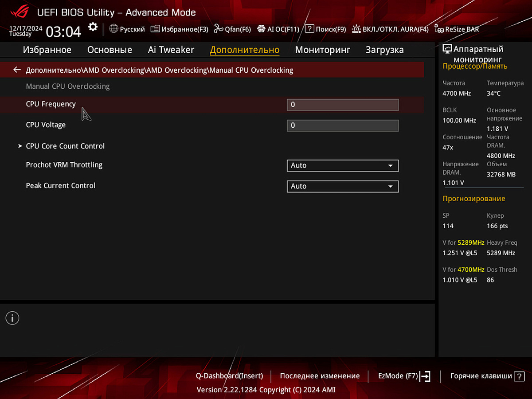The width and height of the screenshot is (532, 399).
Task: Switch to Избранное tab
Action: 47,50
